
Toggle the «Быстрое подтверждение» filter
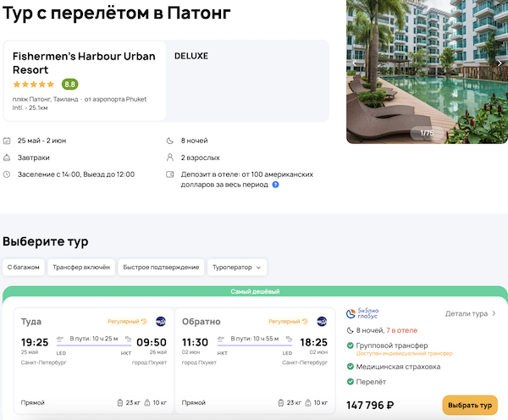(161, 267)
